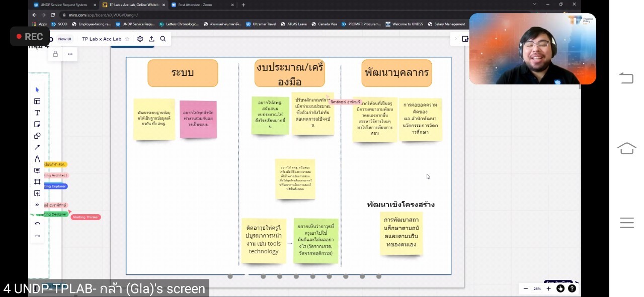Switch to TP Lab x Acc Lab browser tab

click(x=134, y=5)
